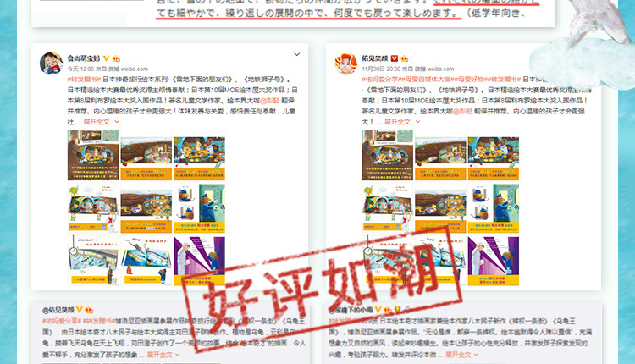
Task: Click the V badge beside 屋檐下的小雨
Action: click(378, 310)
